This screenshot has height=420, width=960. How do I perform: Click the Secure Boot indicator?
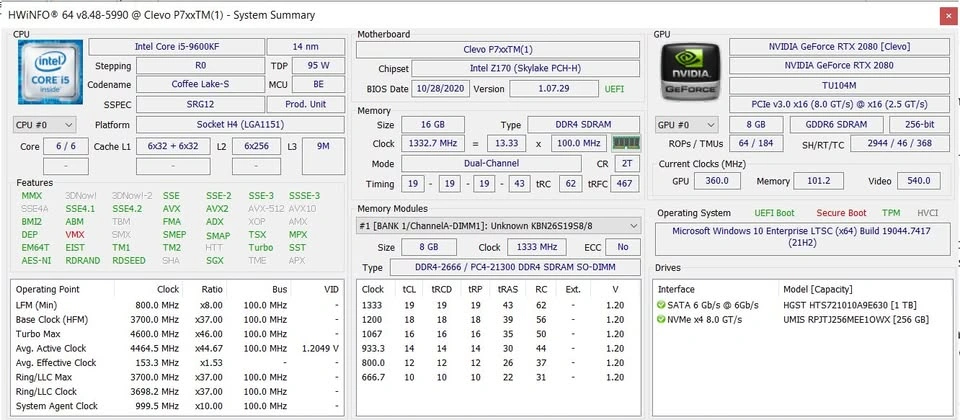tap(841, 213)
